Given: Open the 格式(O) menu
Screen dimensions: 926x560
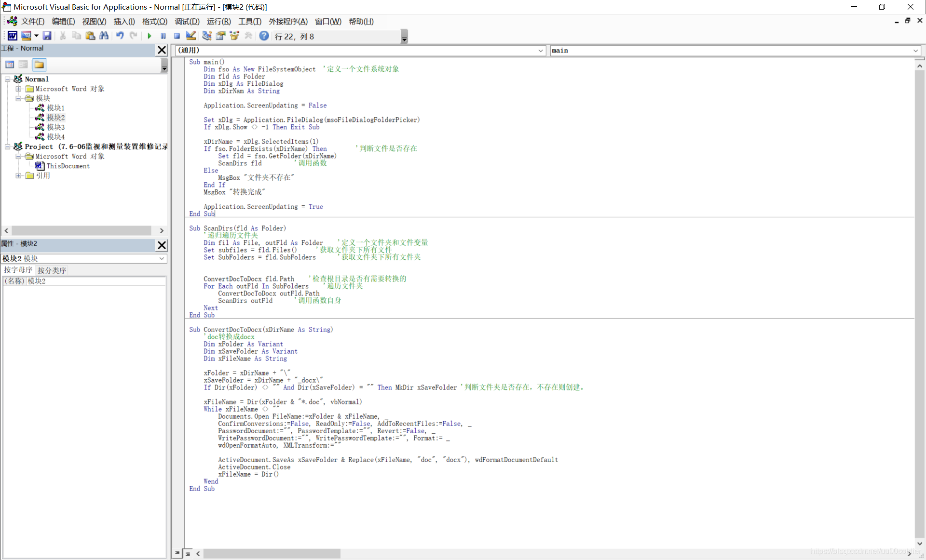Looking at the screenshot, I should pos(155,22).
